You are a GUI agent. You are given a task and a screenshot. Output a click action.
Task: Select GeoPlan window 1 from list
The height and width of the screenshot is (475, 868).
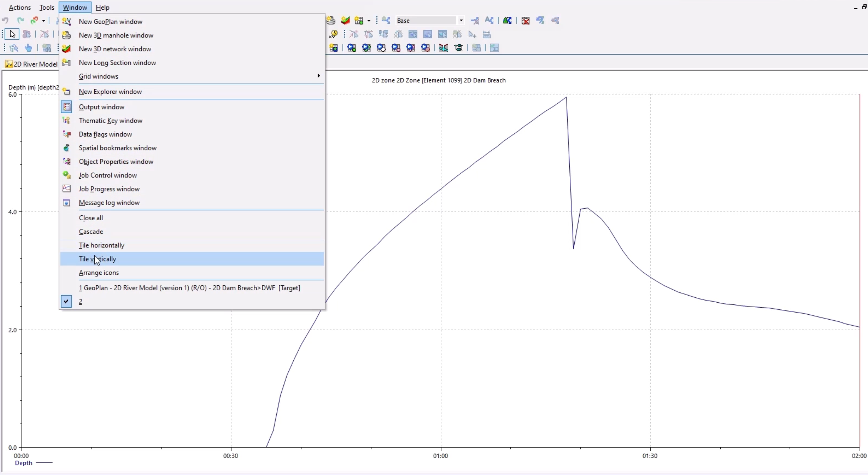pos(189,287)
